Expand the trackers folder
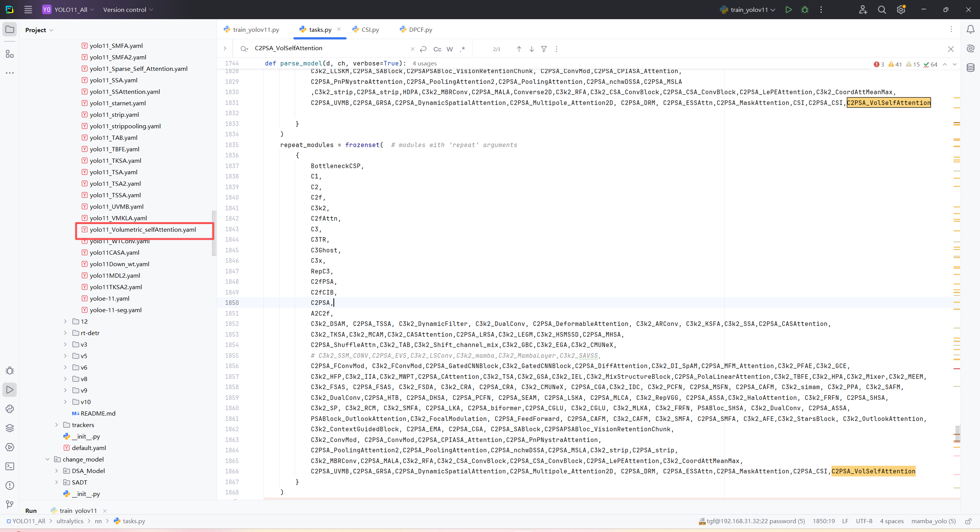This screenshot has width=980, height=532. coord(57,425)
